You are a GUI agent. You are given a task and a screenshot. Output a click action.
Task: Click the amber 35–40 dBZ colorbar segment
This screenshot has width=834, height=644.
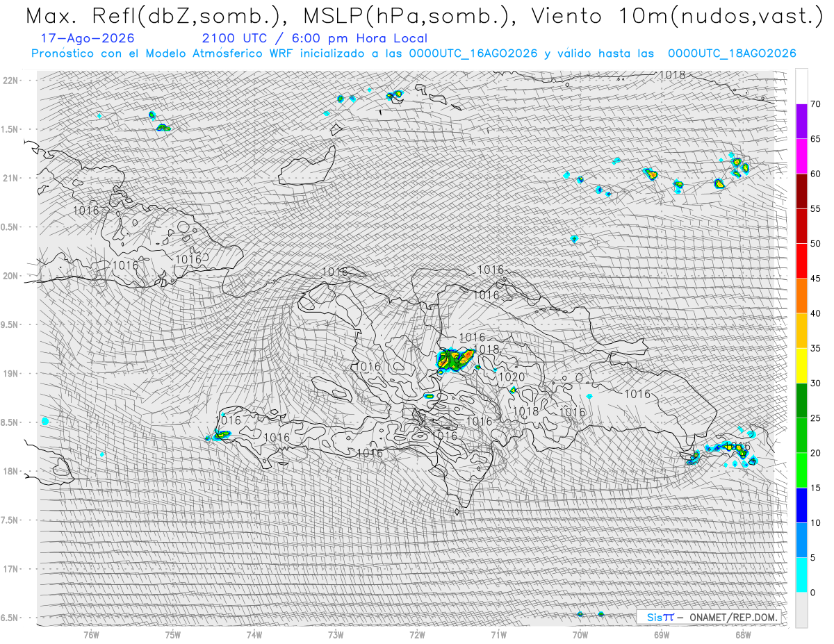tap(801, 331)
